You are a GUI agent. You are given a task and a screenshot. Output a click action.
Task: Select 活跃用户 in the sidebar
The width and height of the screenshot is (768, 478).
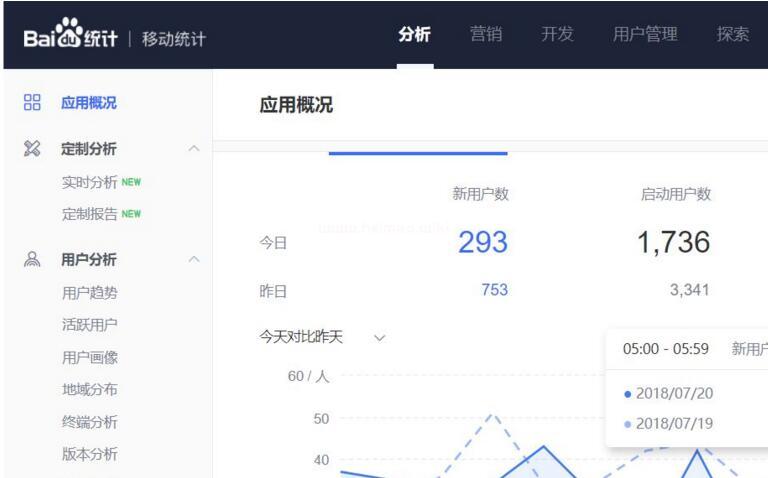coord(90,325)
